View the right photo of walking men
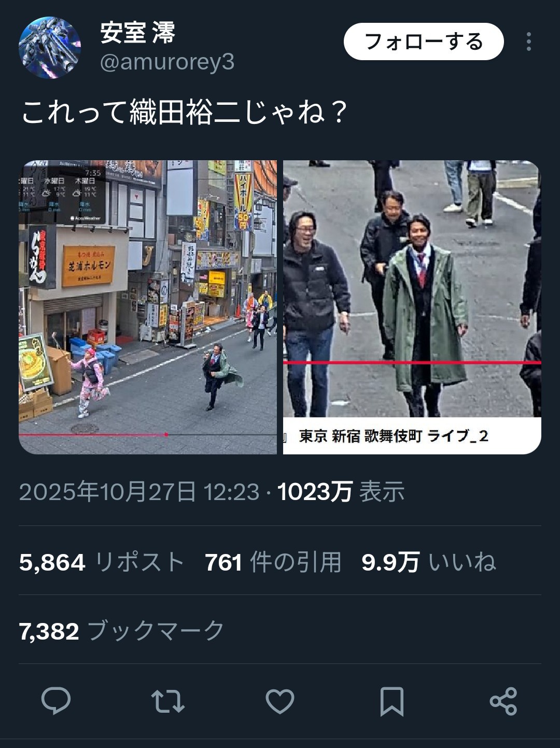The image size is (560, 748). click(x=412, y=307)
